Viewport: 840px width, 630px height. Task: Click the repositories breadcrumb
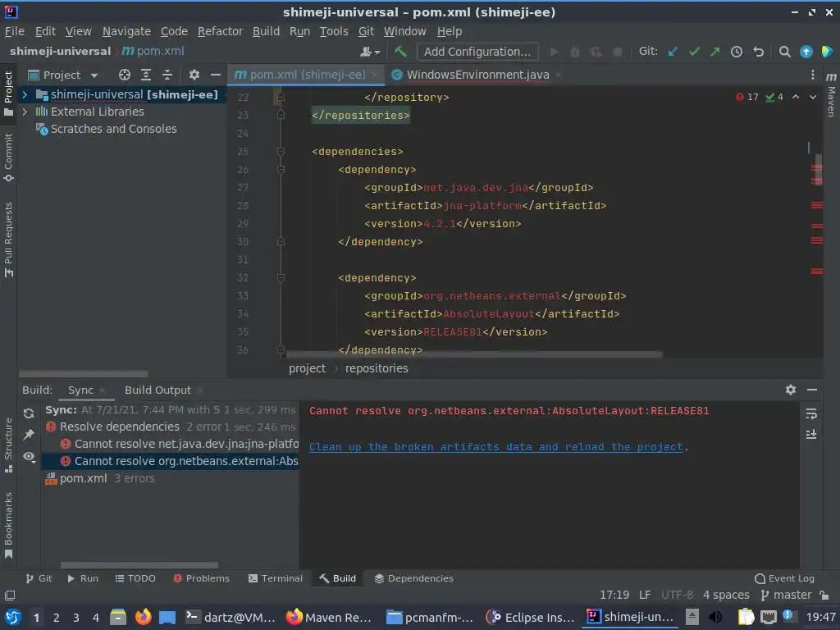(377, 368)
